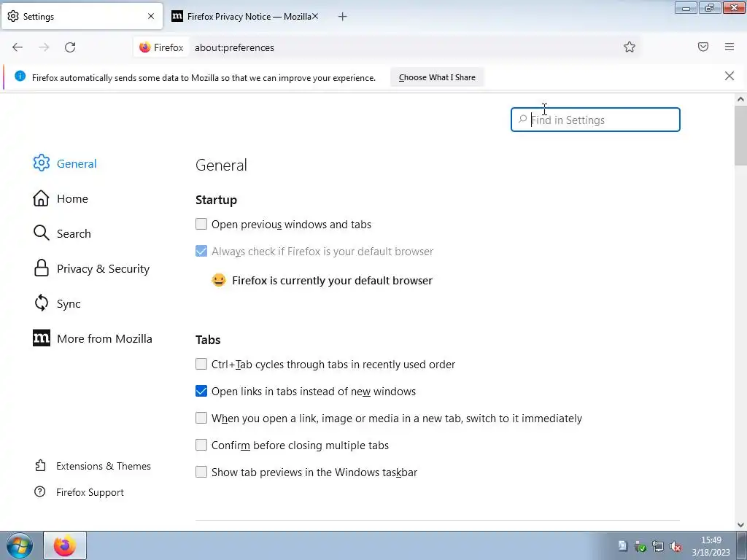Click the scrollbar up arrow
Screen dimensions: 747x560
[x=740, y=99]
